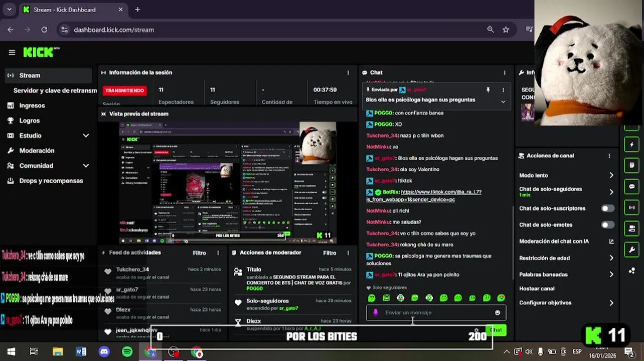
Task: Open Información de la sesión options menu
Action: [x=348, y=73]
